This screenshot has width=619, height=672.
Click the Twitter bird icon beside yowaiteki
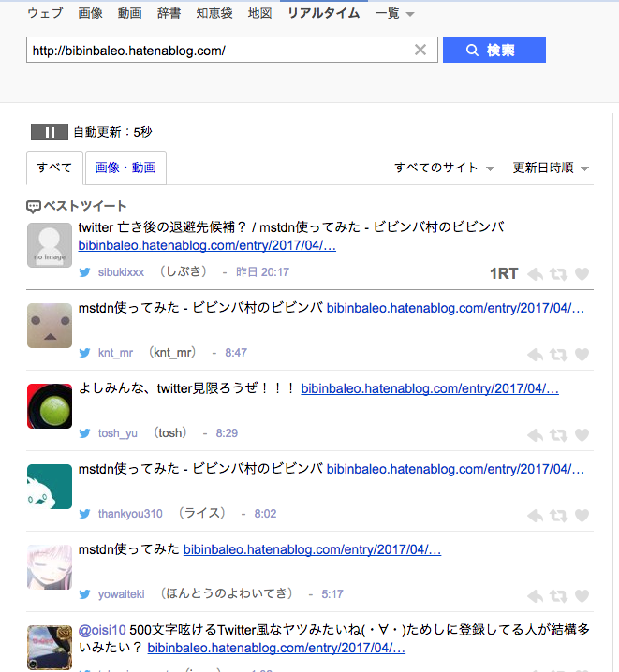[85, 594]
